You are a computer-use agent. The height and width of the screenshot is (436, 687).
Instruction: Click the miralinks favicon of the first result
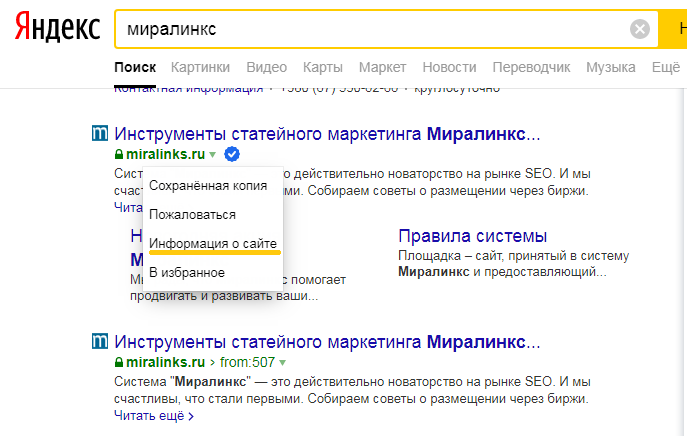pos(100,133)
